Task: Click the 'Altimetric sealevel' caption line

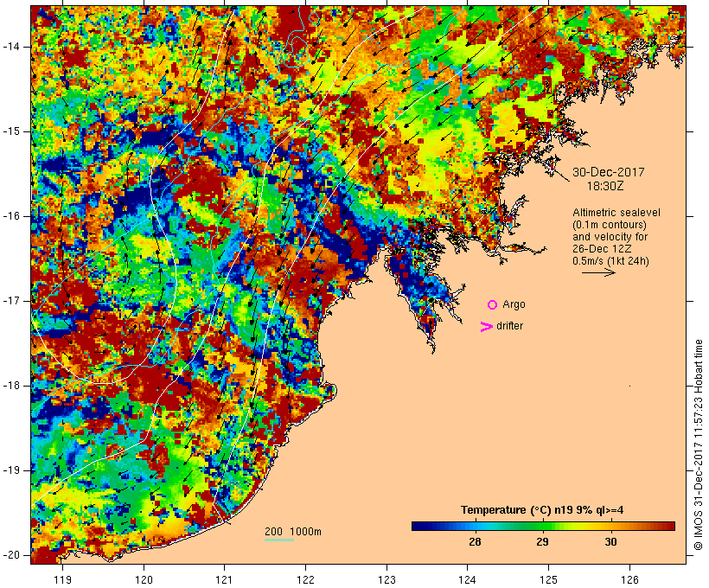Action: coord(616,213)
